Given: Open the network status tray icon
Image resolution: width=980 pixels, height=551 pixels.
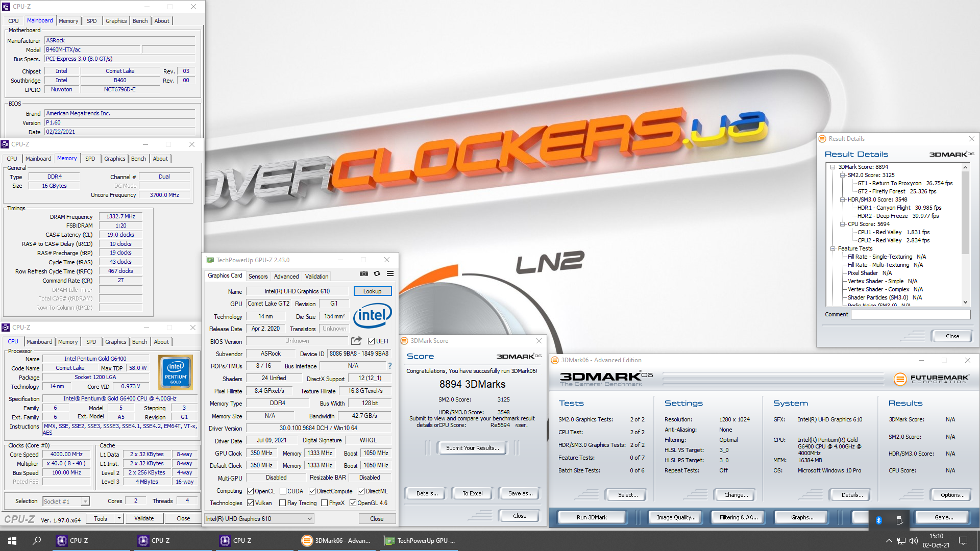Looking at the screenshot, I should (901, 541).
